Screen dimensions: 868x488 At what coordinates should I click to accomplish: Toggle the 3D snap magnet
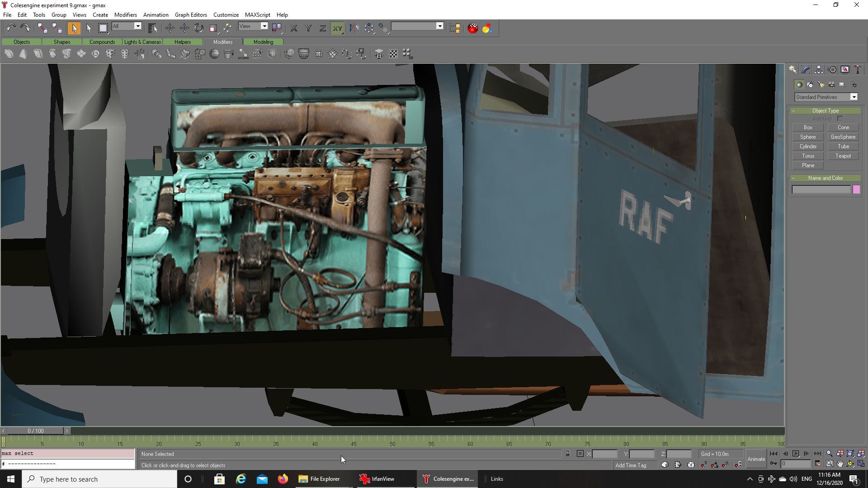pyautogui.click(x=704, y=465)
